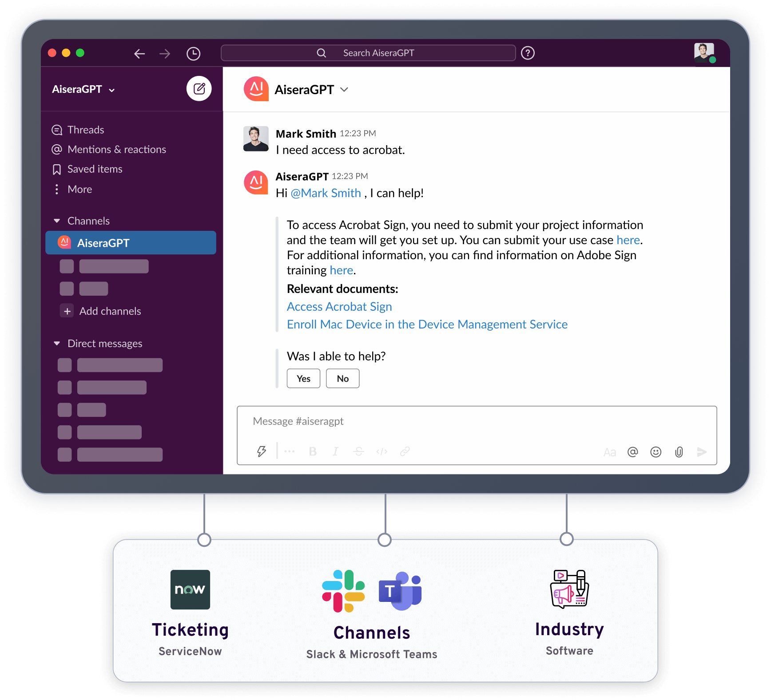Open the AiseraGPT workspace dropdown in sidebar

[83, 89]
